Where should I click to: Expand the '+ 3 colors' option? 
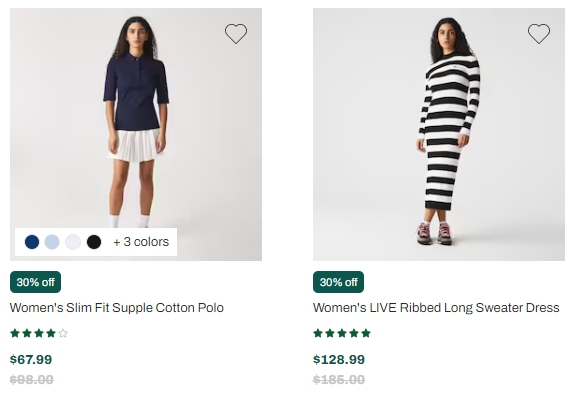click(x=141, y=242)
